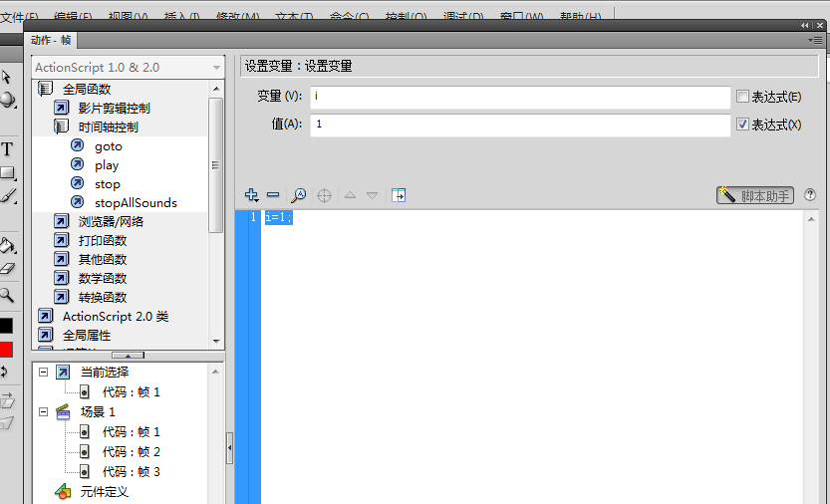This screenshot has width=830, height=504.
Task: Open the 文件(F) menu
Action: [19, 16]
